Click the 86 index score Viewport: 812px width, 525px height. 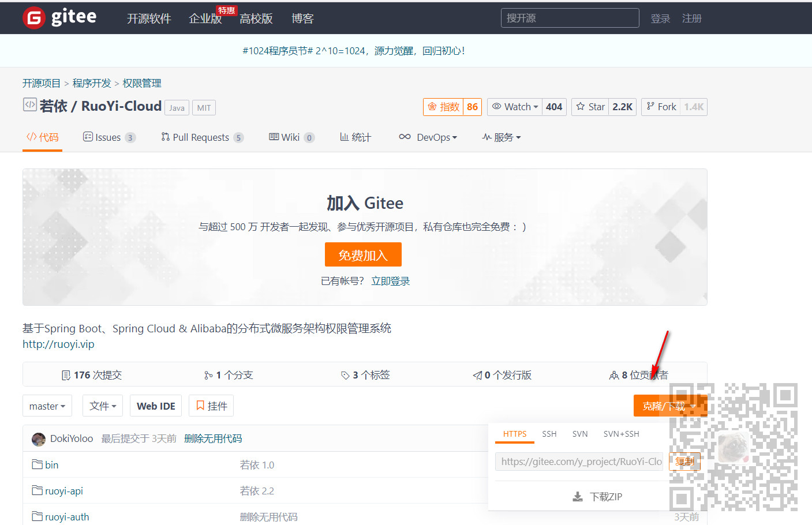click(x=472, y=107)
